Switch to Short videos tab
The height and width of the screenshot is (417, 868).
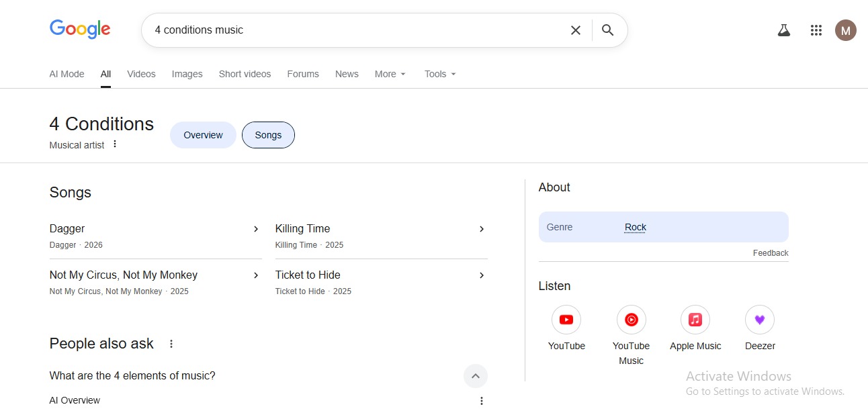(245, 74)
